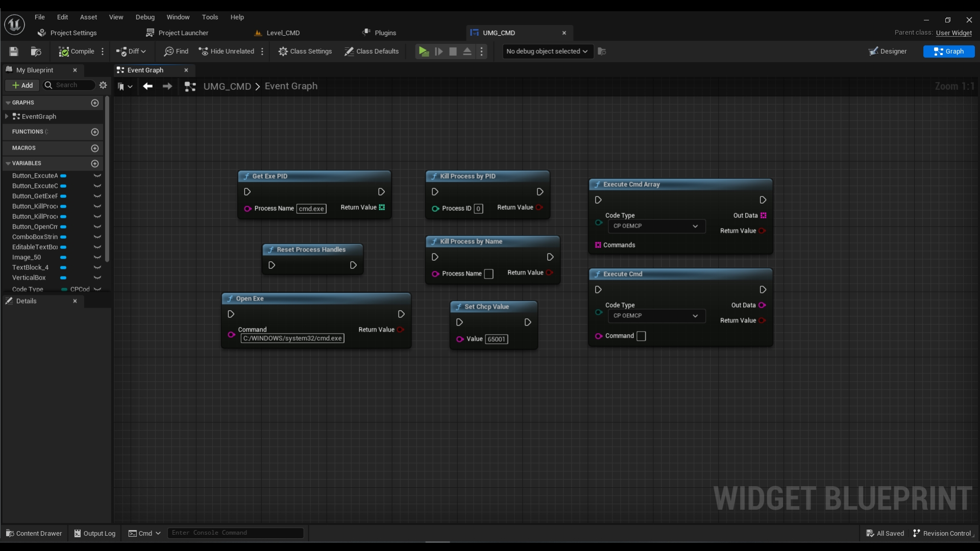Click the Find toolbar icon
Image resolution: width=980 pixels, height=551 pixels.
pyautogui.click(x=176, y=52)
